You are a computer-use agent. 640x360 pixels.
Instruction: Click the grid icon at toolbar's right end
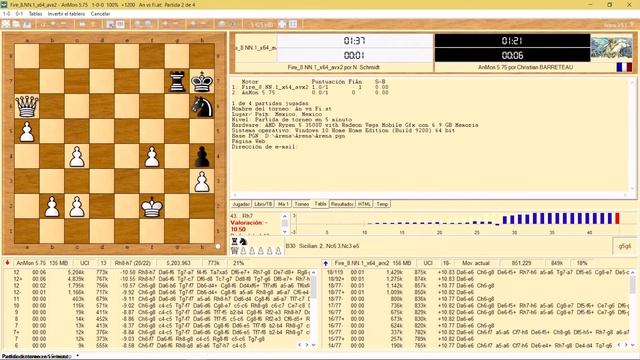293,24
